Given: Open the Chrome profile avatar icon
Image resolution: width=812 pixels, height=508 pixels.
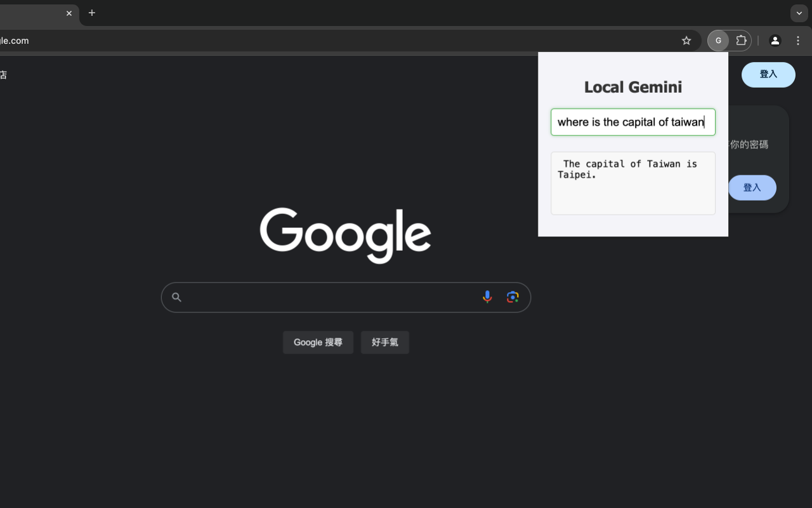Looking at the screenshot, I should pyautogui.click(x=775, y=40).
